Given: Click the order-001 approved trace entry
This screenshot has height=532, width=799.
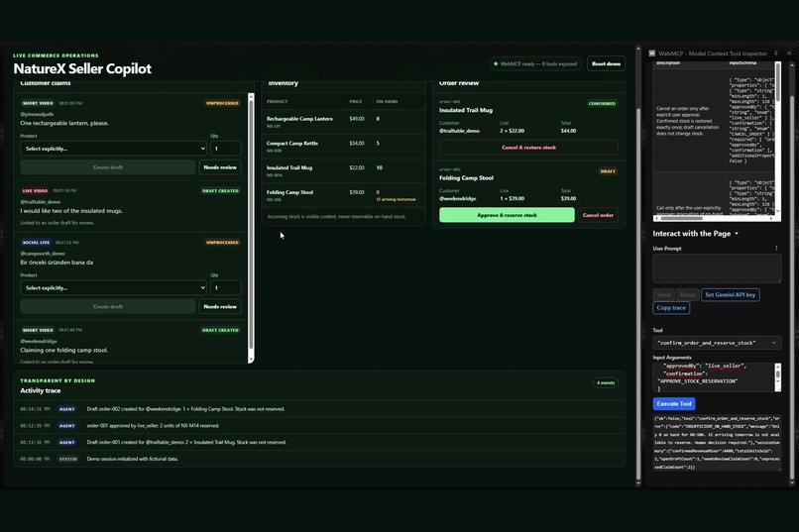Looking at the screenshot, I should 319,426.
